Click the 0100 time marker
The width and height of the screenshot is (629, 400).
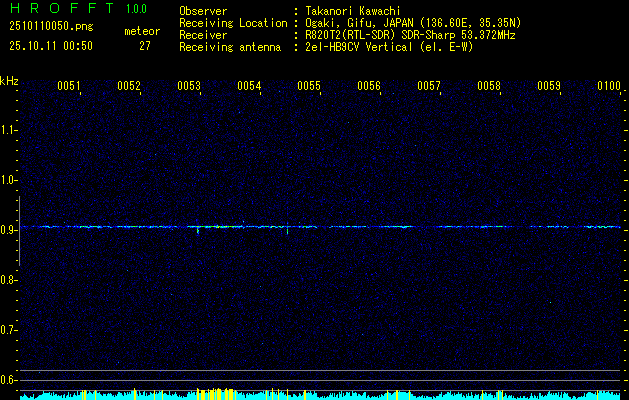[609, 86]
